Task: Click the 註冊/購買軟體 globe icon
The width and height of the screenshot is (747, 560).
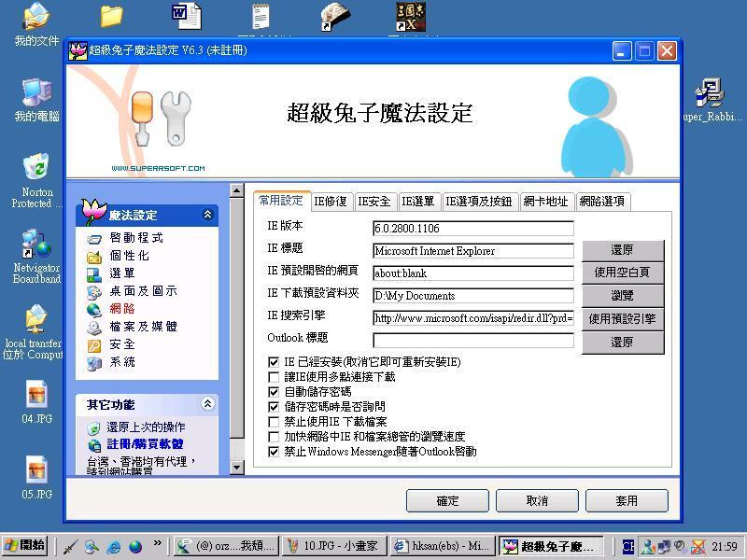Action: pyautogui.click(x=94, y=445)
